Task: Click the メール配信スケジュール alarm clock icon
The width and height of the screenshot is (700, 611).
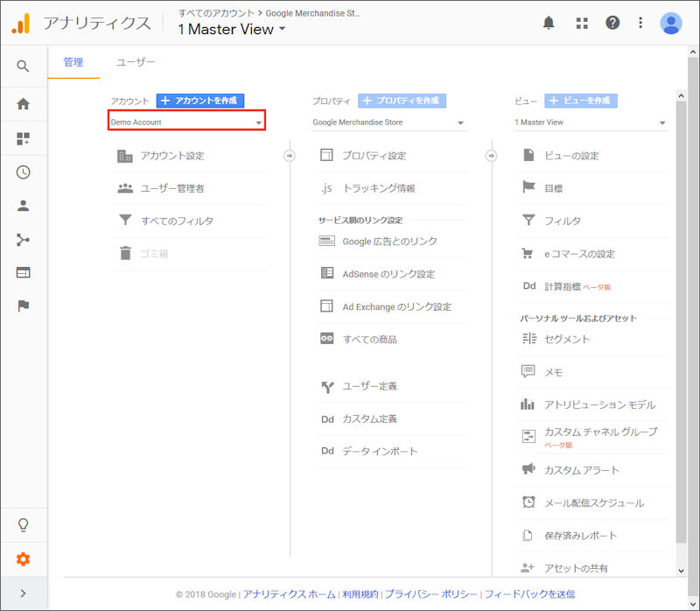Action: coord(528,502)
